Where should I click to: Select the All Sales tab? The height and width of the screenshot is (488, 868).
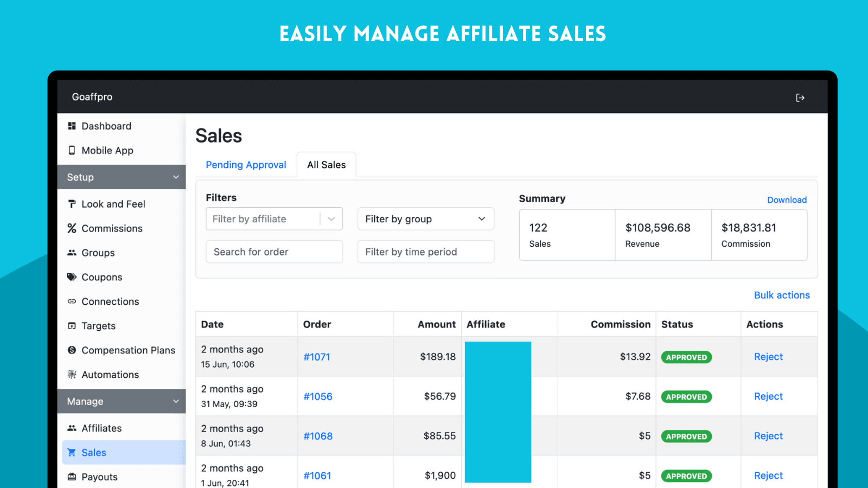tap(326, 164)
